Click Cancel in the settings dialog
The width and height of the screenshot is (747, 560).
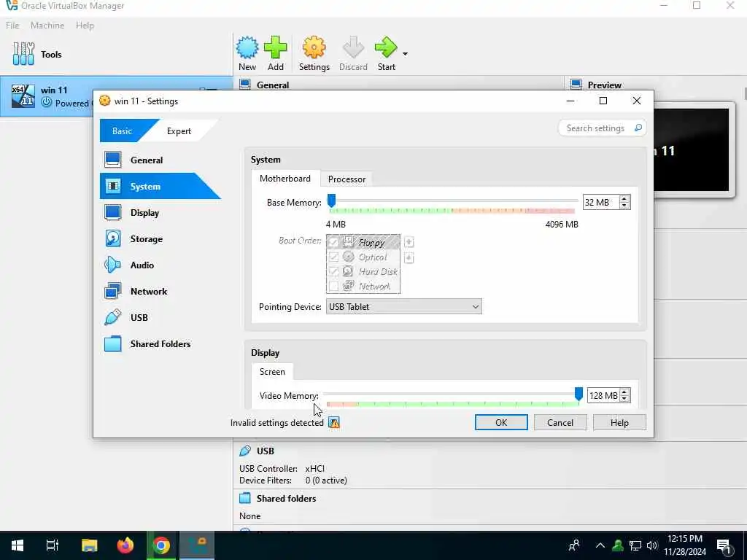560,422
